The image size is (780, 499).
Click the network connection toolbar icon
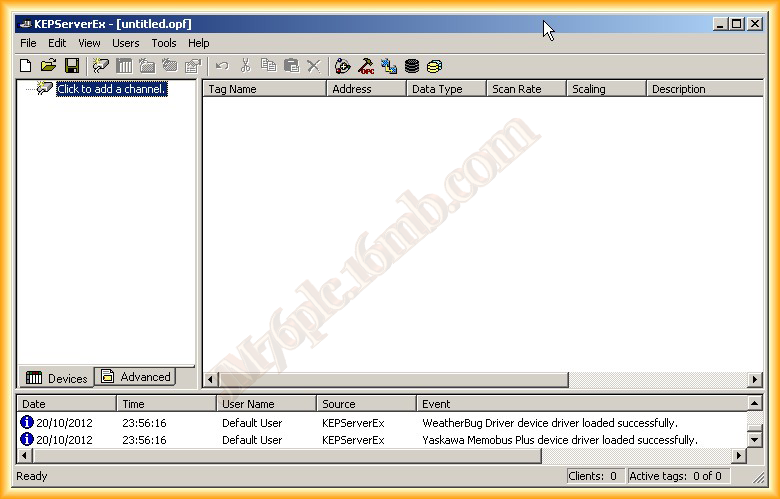pos(389,66)
